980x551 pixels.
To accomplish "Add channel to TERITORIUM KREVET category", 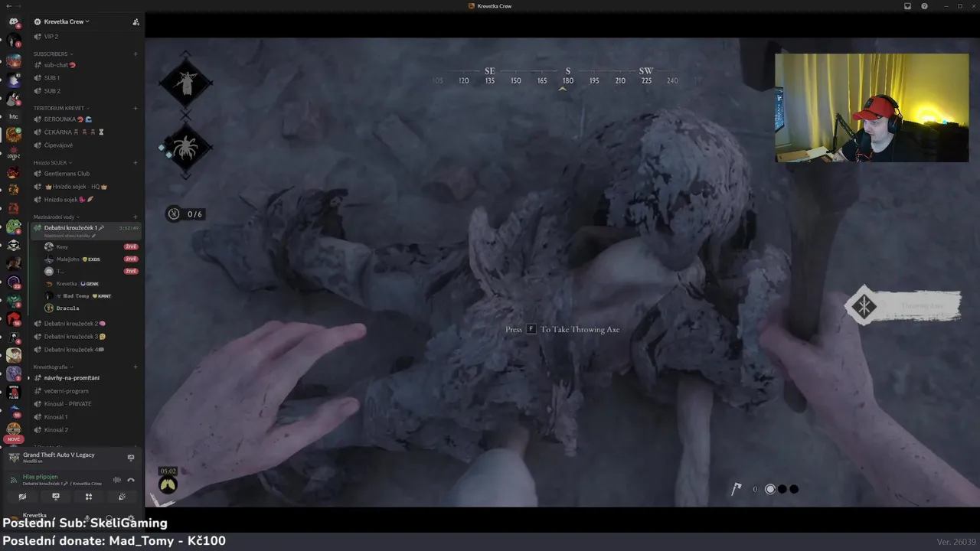I will point(136,108).
